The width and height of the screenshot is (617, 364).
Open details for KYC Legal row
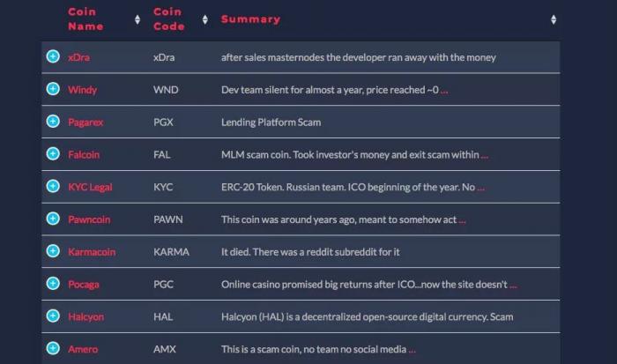(53, 187)
